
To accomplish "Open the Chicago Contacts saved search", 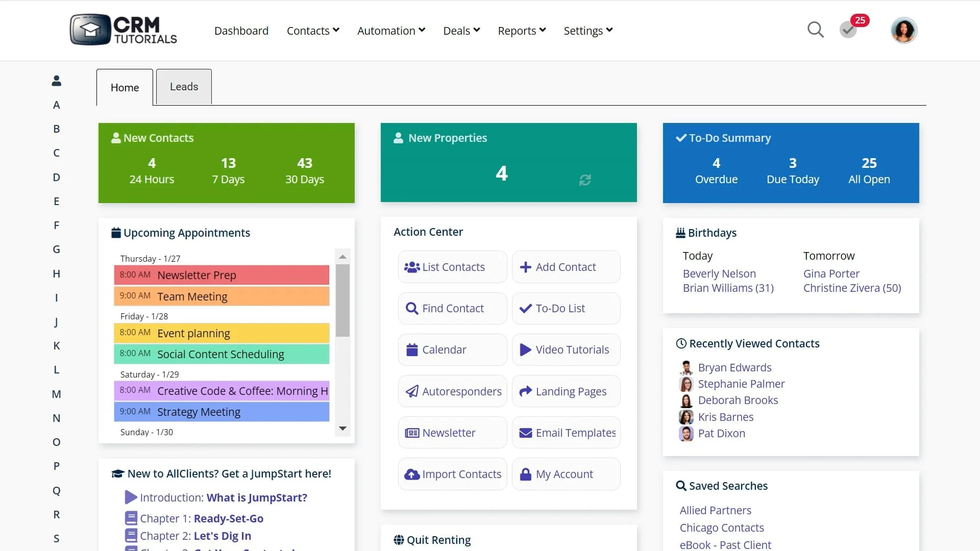I will 721,528.
